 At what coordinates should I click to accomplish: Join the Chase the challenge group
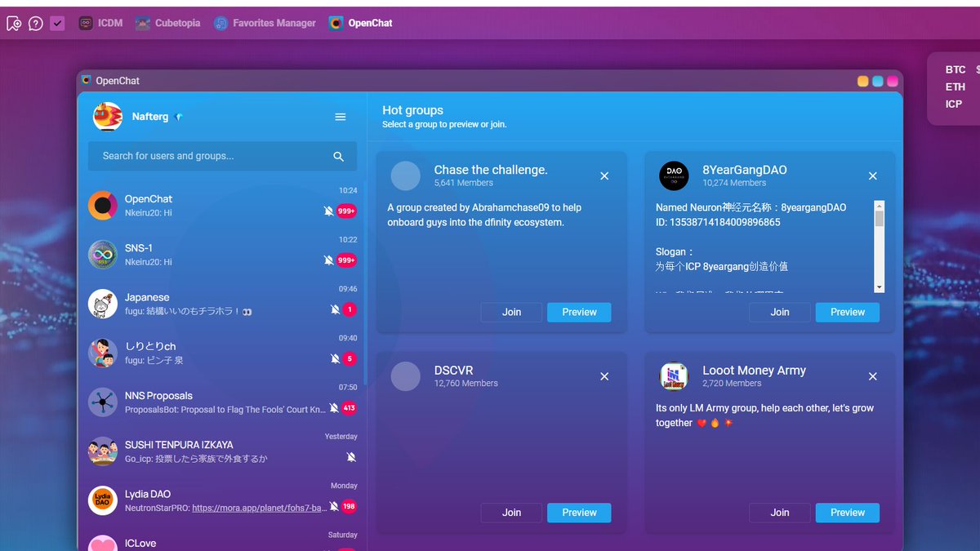coord(511,312)
